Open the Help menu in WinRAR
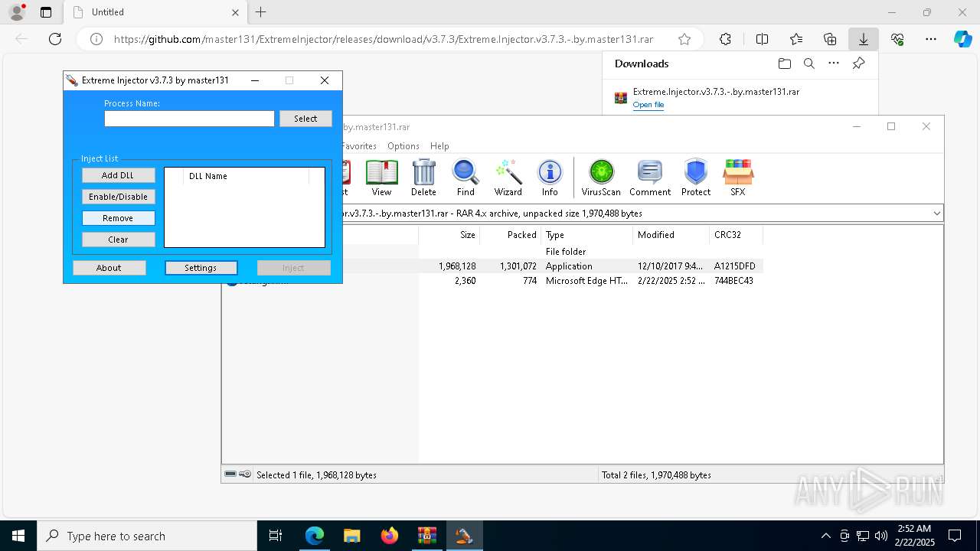The height and width of the screenshot is (551, 980). (x=439, y=146)
